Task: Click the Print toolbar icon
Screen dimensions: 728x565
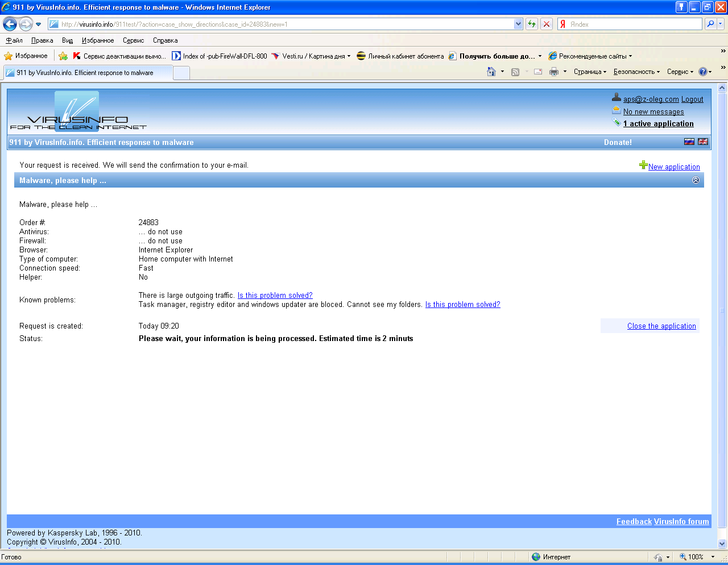Action: click(x=554, y=72)
